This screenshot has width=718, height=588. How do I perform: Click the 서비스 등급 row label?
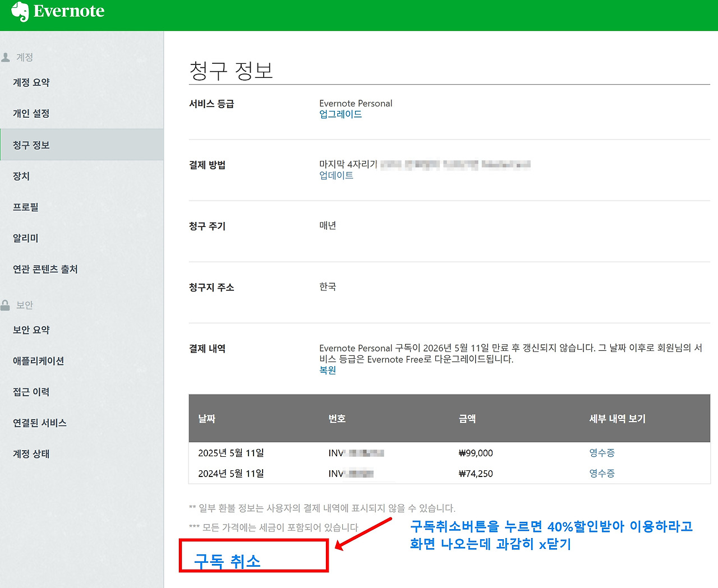tap(211, 104)
